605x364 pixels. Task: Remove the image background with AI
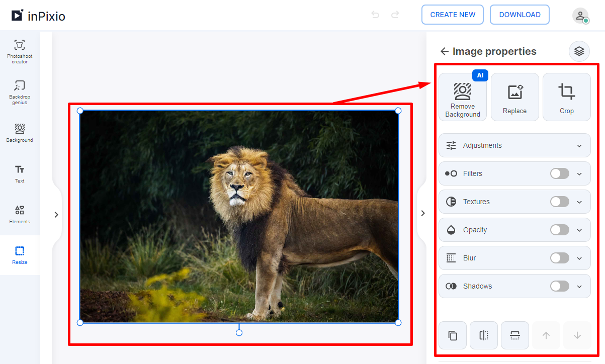463,97
